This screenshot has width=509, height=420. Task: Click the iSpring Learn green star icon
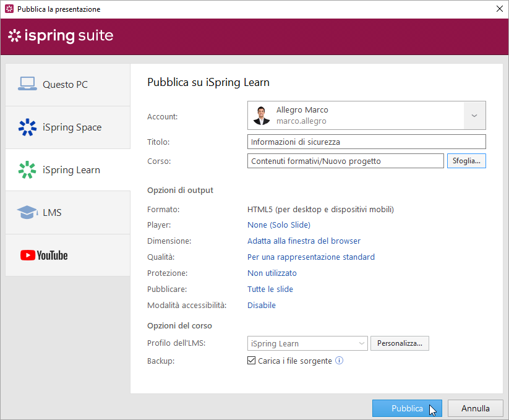click(27, 170)
